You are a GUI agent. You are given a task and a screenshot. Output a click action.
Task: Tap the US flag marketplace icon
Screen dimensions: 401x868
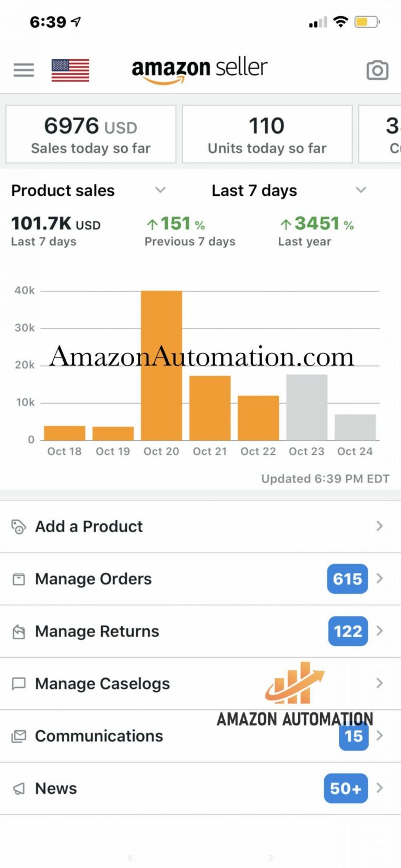tap(70, 70)
